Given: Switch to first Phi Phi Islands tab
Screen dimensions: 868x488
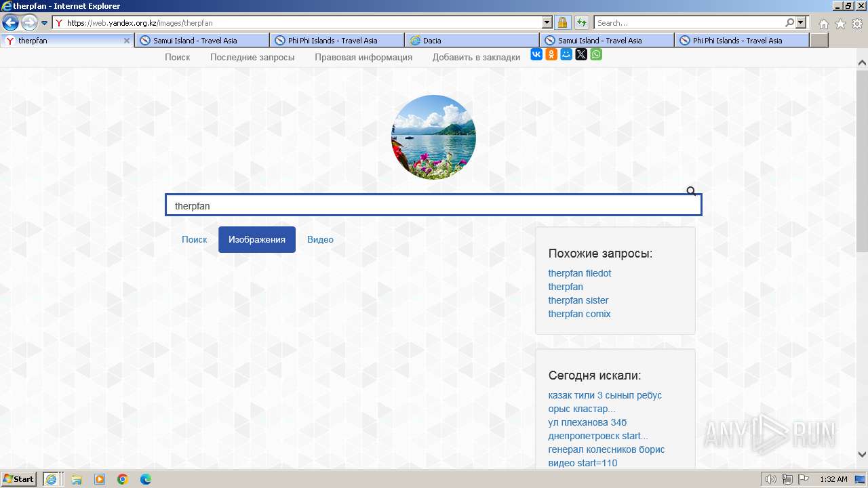Looking at the screenshot, I should (337, 41).
